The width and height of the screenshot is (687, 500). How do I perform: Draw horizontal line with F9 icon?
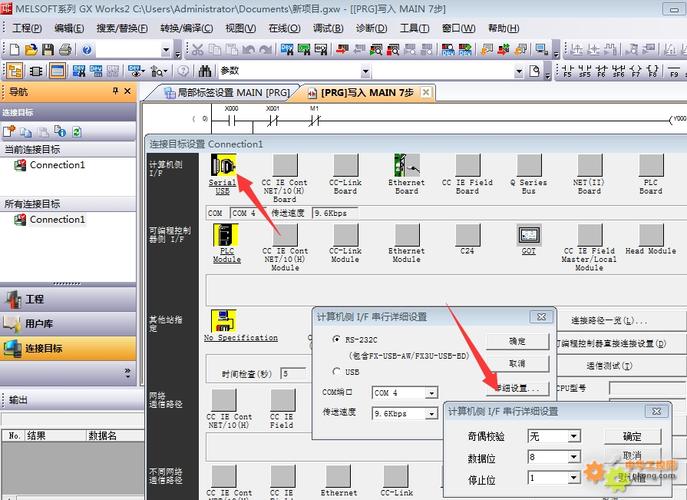coord(674,71)
